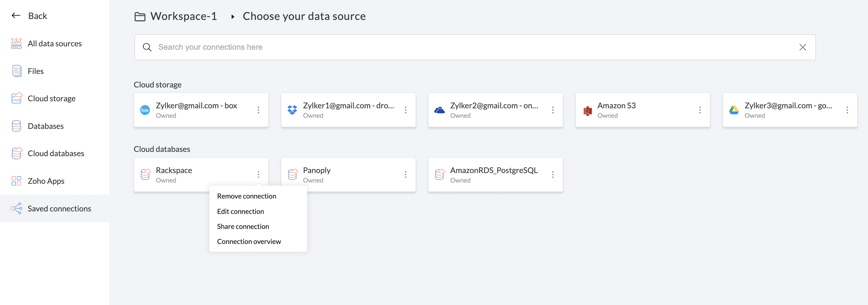This screenshot has width=868, height=305.
Task: Open the Cloud storage sidebar category
Action: point(51,98)
